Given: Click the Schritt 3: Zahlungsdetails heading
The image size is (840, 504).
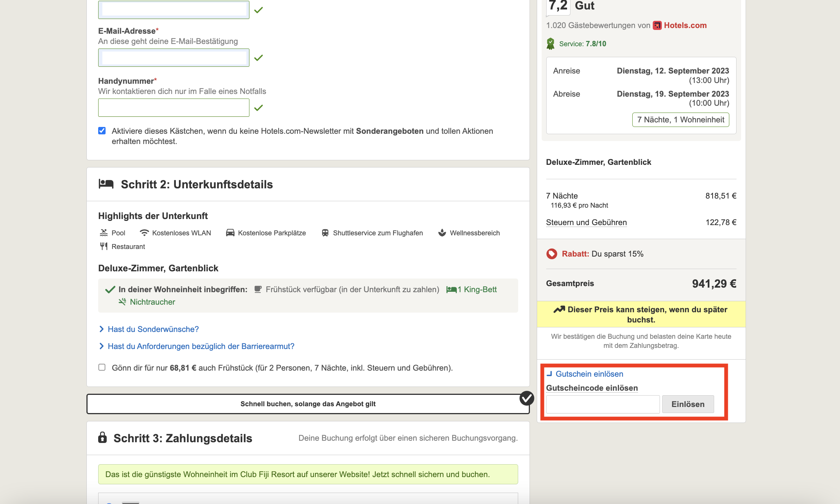Looking at the screenshot, I should (183, 438).
